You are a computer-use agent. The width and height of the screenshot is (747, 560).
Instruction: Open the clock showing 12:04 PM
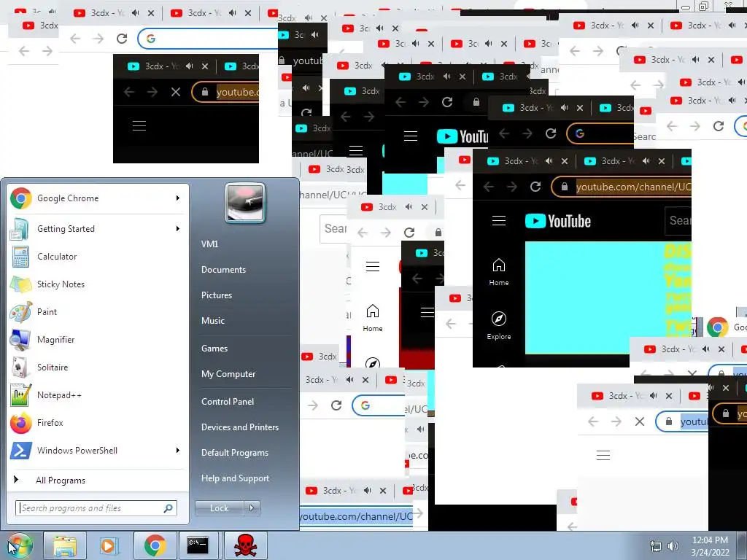tap(711, 546)
